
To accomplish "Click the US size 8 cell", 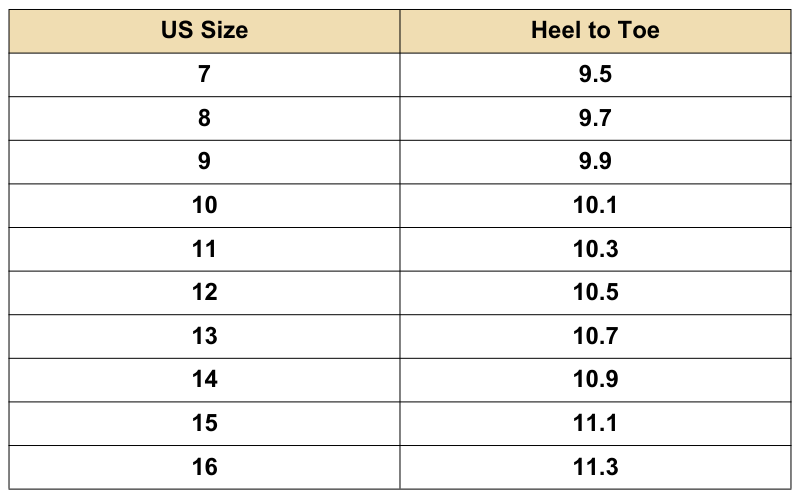I will [204, 118].
